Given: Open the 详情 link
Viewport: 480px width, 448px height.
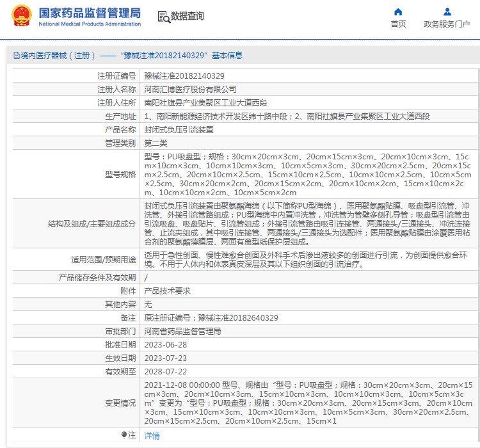Looking at the screenshot, I should [x=152, y=435].
